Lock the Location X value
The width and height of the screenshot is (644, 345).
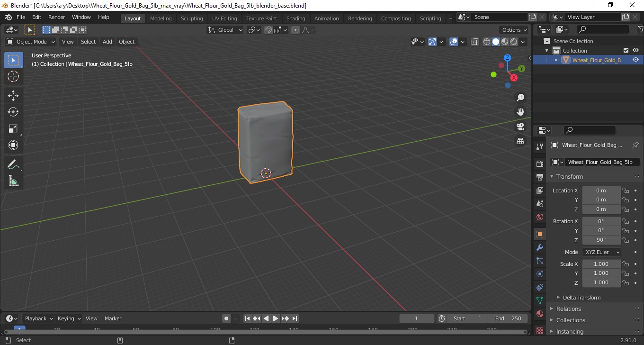[626, 191]
